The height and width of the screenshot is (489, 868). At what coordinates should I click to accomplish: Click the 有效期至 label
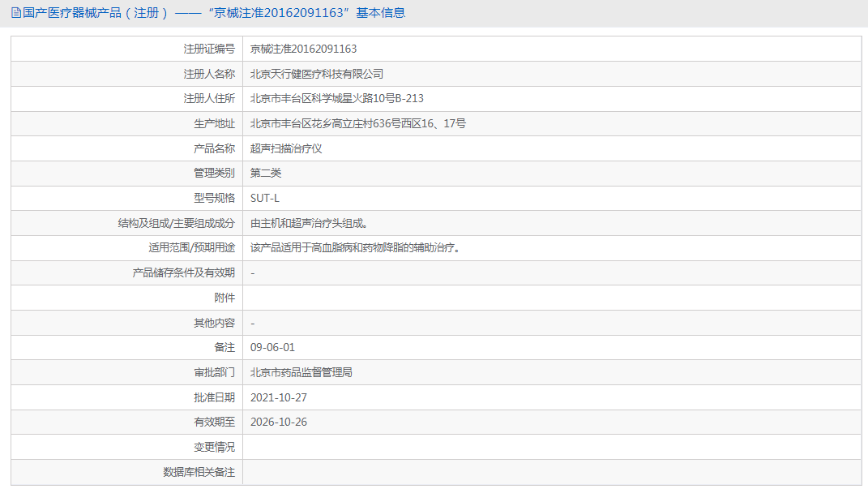pyautogui.click(x=214, y=422)
